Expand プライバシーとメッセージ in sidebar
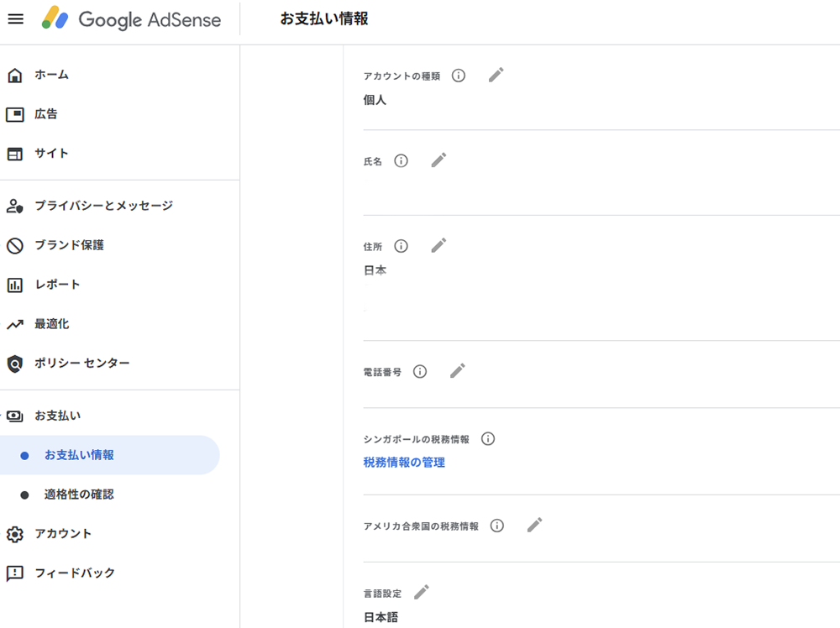 (x=102, y=206)
